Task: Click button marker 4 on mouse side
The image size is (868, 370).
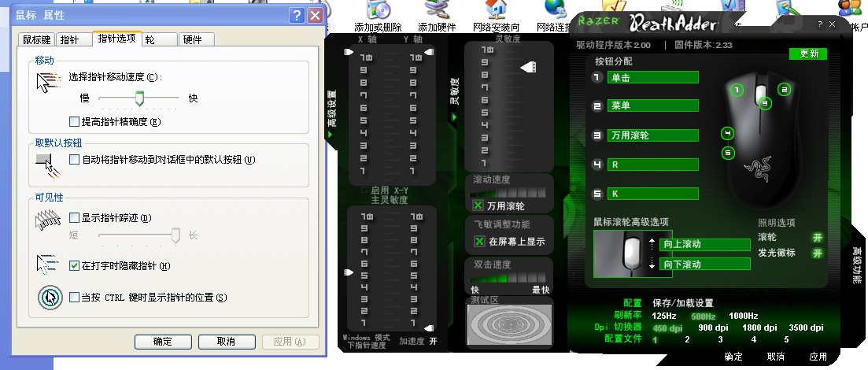Action: [728, 134]
